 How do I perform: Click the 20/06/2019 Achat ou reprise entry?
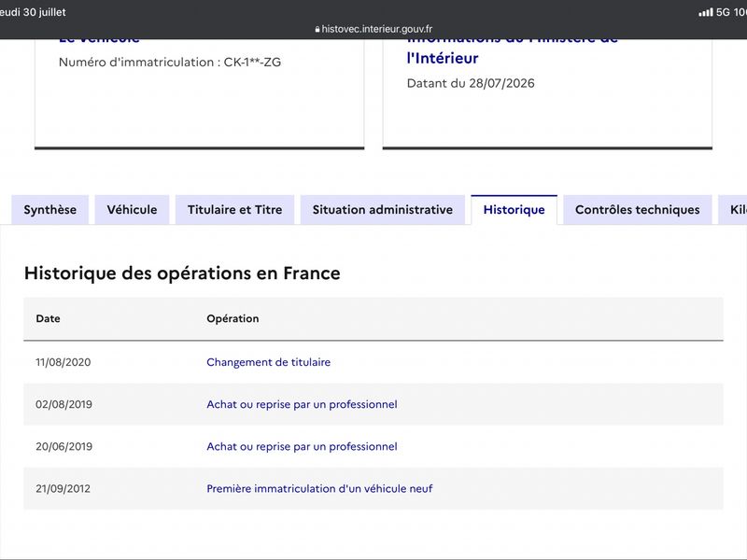302,446
